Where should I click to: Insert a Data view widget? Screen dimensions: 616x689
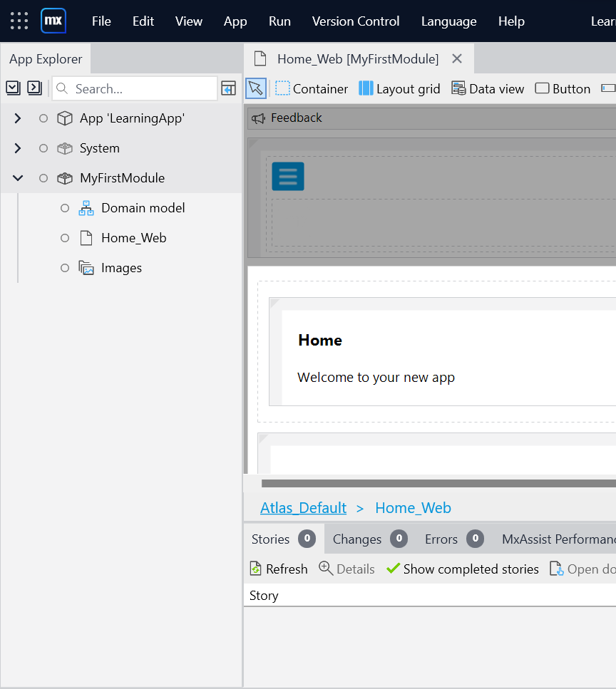(x=488, y=88)
